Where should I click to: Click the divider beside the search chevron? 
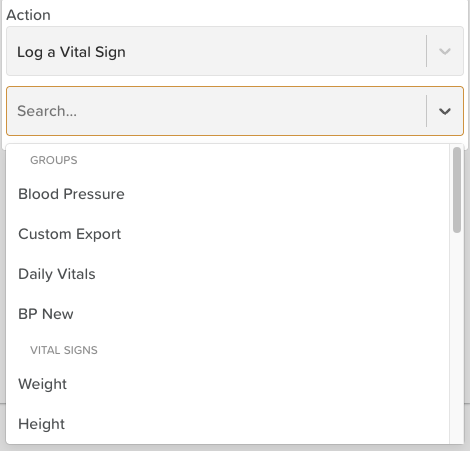coord(426,111)
